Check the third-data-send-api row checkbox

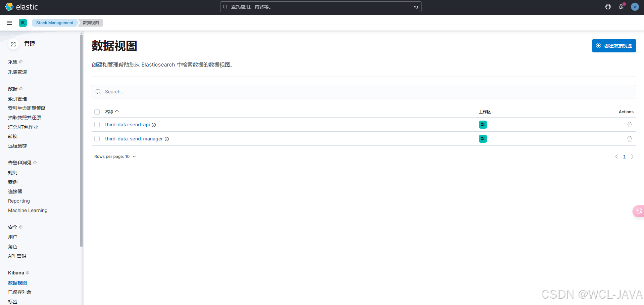coord(97,125)
